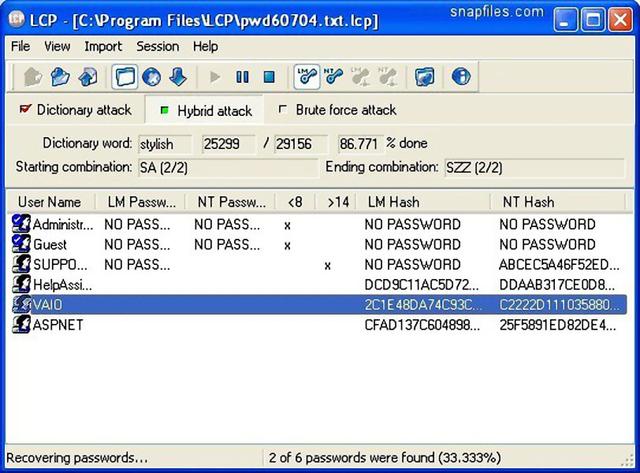Click the Dictionary word field showing stylish
Viewport: 640px width, 473px height.
pos(164,144)
